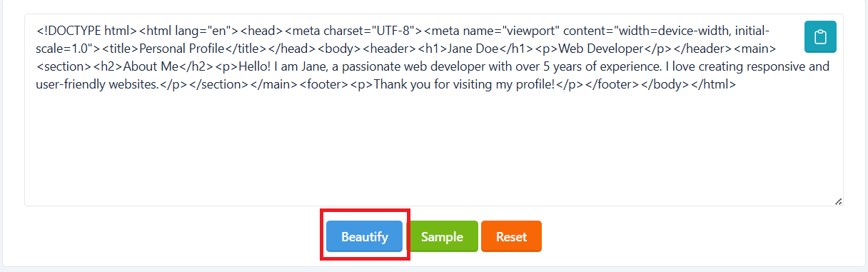Reset the HTML input area
This screenshot has height=272, width=868.
pos(511,236)
